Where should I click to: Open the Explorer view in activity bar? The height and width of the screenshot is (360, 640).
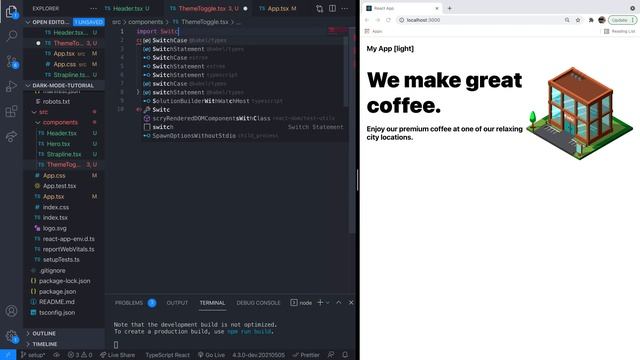click(11, 12)
